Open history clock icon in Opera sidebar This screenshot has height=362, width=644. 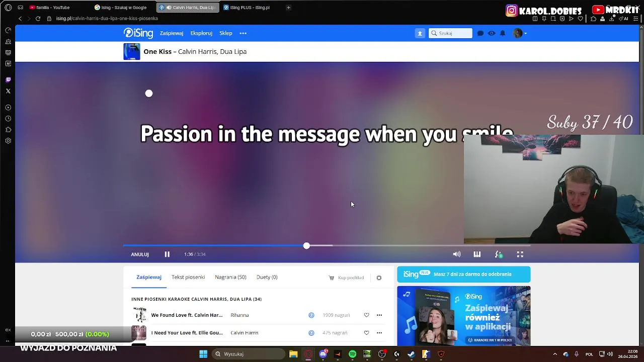click(x=8, y=119)
